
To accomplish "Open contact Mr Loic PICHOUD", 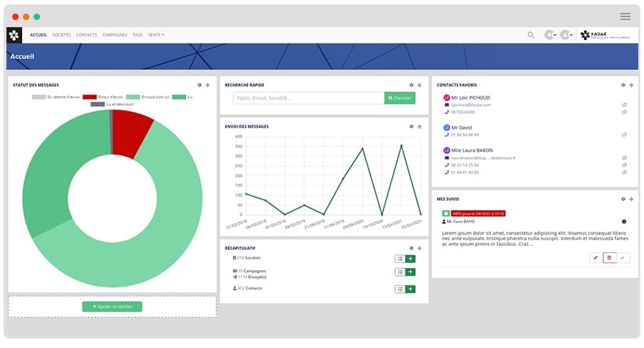I will click(x=470, y=98).
